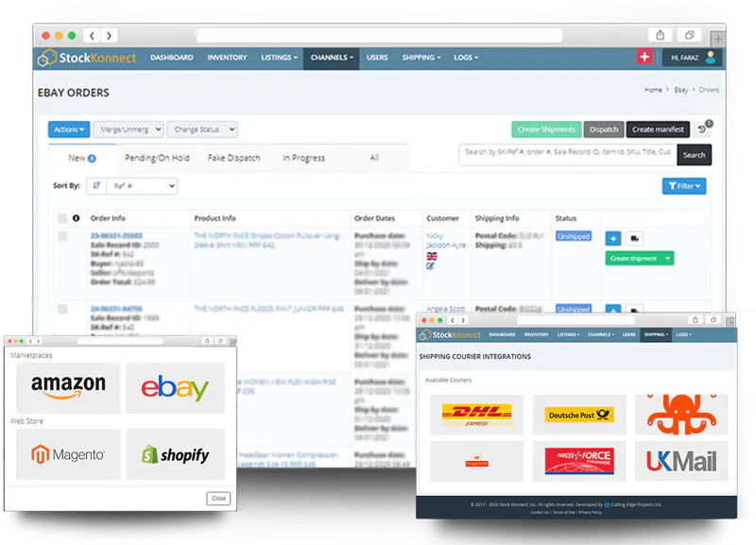
Task: Select the Shopify web store tile
Action: (175, 454)
